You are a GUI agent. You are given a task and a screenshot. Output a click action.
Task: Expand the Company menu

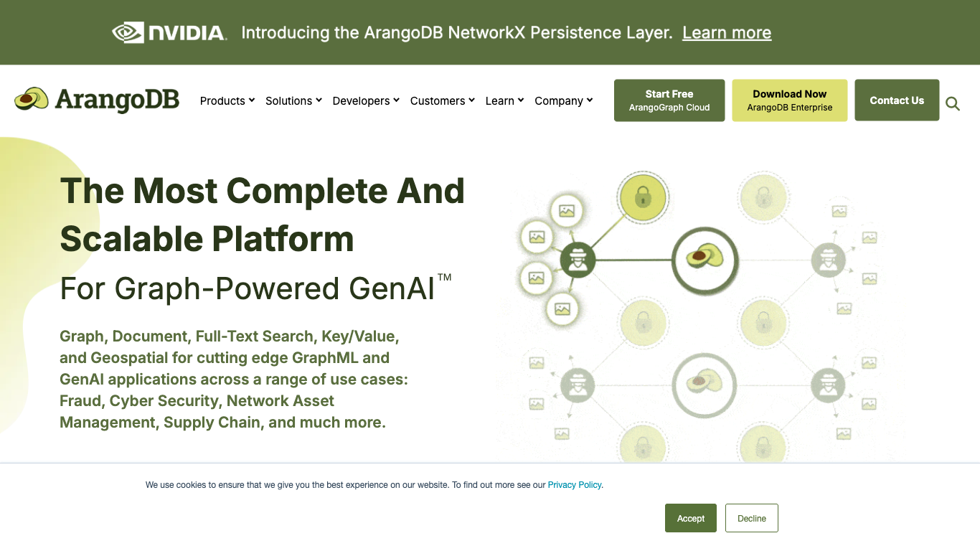coord(564,101)
